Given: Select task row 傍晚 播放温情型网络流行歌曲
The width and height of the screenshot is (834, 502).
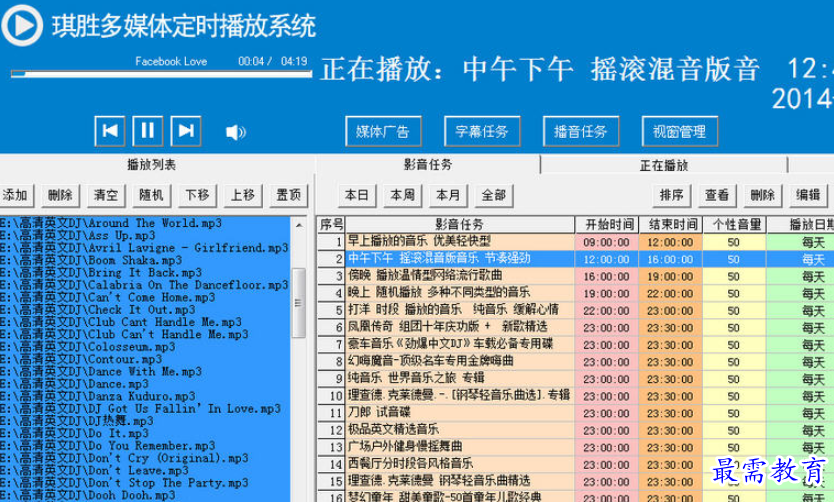Looking at the screenshot, I should (460, 276).
